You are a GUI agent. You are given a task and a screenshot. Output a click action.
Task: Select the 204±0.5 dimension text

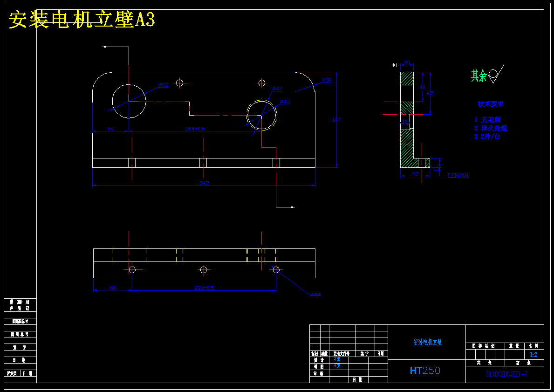pos(195,129)
